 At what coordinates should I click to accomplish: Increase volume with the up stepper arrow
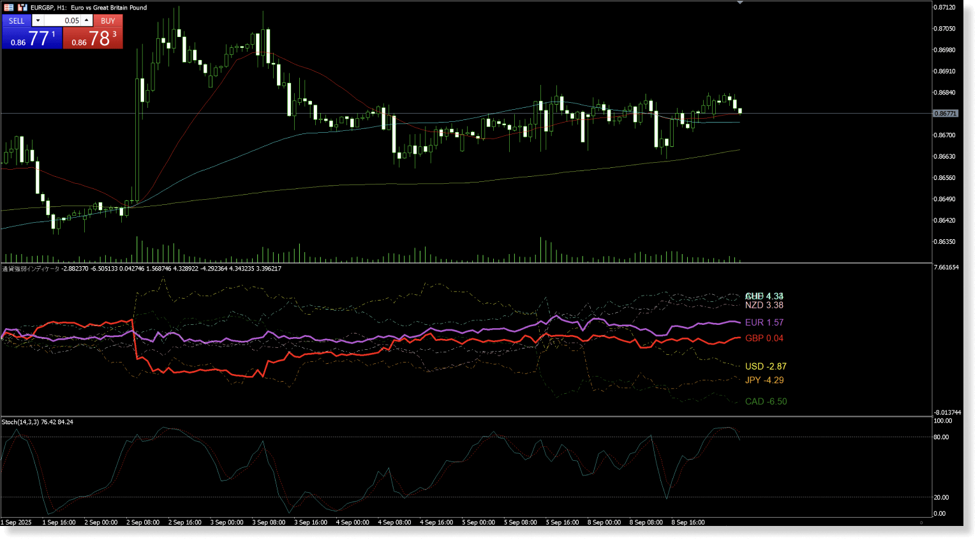click(x=86, y=20)
